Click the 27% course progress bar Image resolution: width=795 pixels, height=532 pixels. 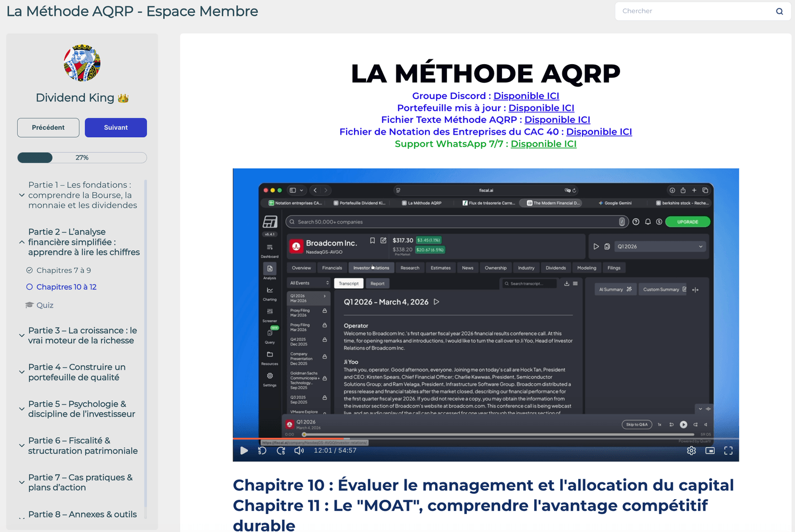(x=82, y=157)
